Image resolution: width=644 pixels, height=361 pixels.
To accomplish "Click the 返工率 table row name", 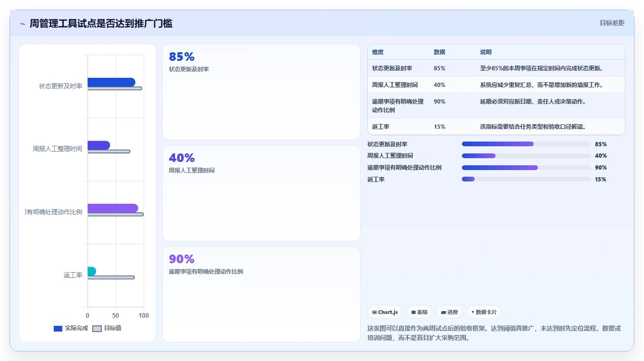I will pyautogui.click(x=381, y=127).
